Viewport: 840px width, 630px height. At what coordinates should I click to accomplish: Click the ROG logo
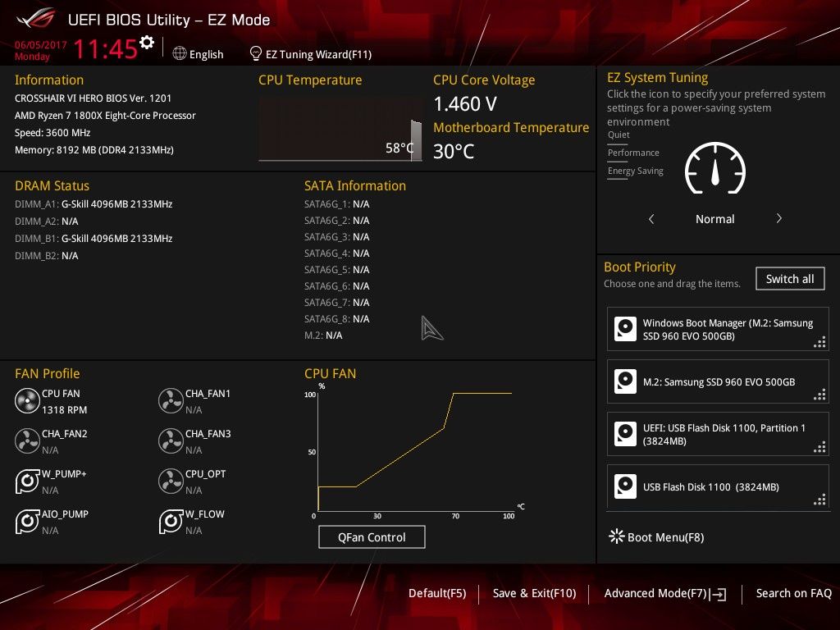click(x=36, y=19)
